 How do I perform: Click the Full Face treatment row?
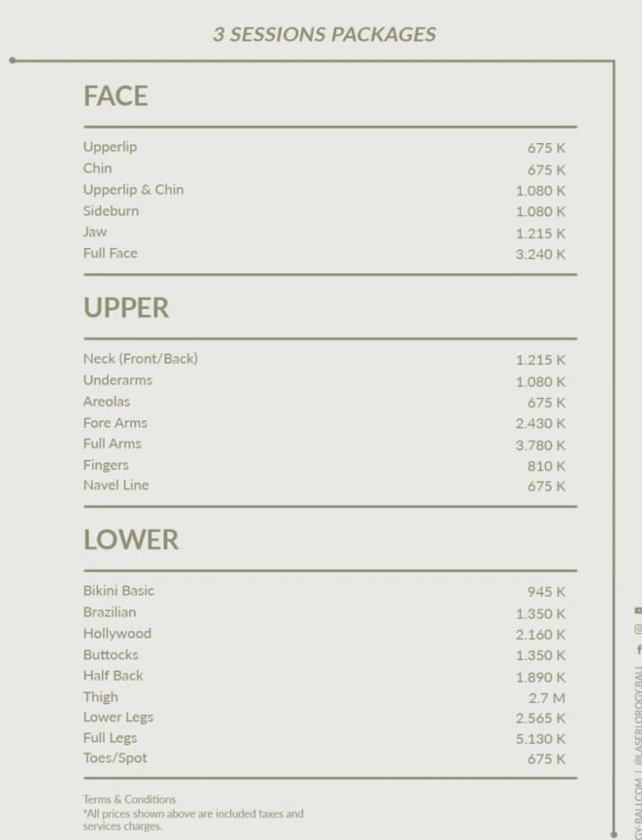(x=325, y=253)
